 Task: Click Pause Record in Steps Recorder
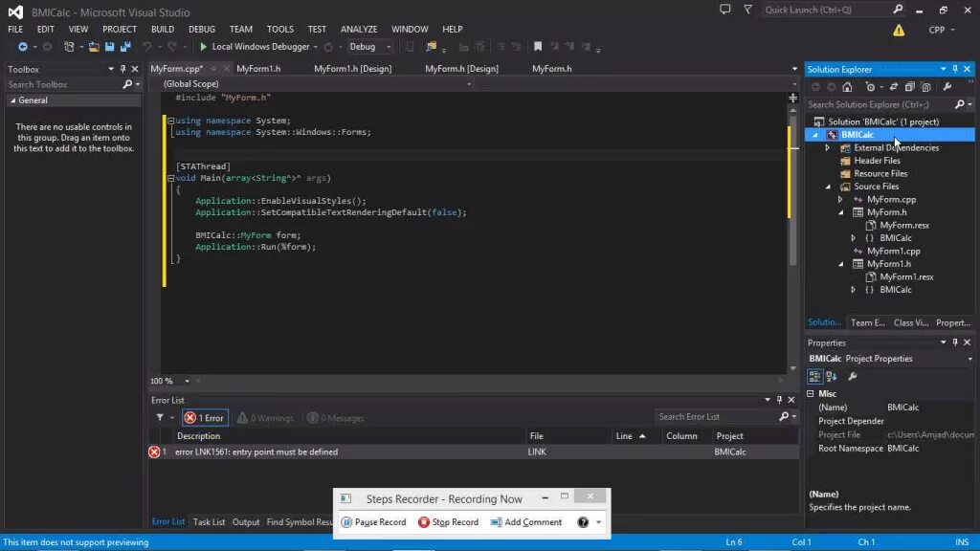(x=374, y=522)
